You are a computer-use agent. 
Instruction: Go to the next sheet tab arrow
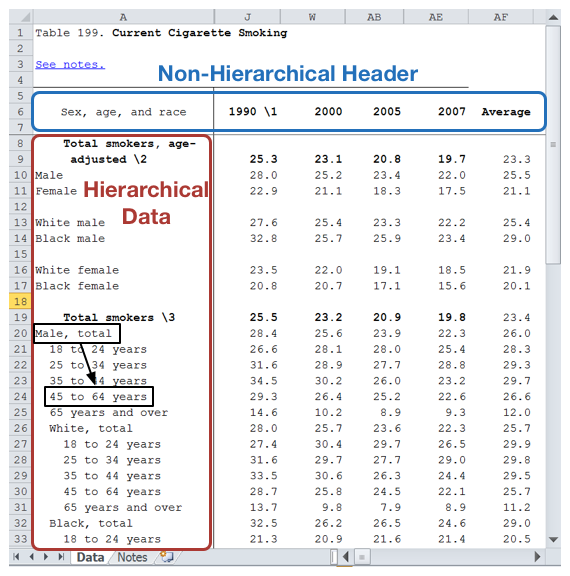click(46, 557)
